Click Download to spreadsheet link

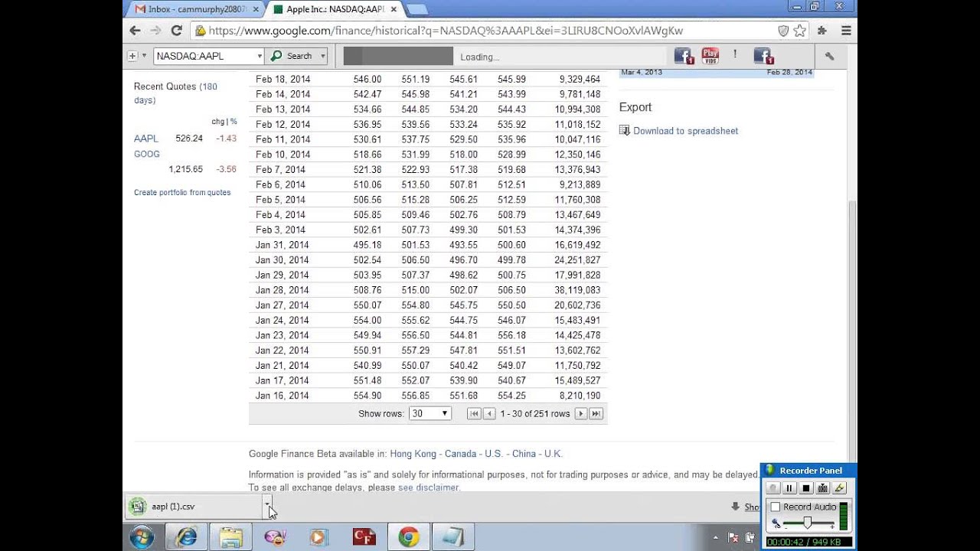click(x=685, y=131)
